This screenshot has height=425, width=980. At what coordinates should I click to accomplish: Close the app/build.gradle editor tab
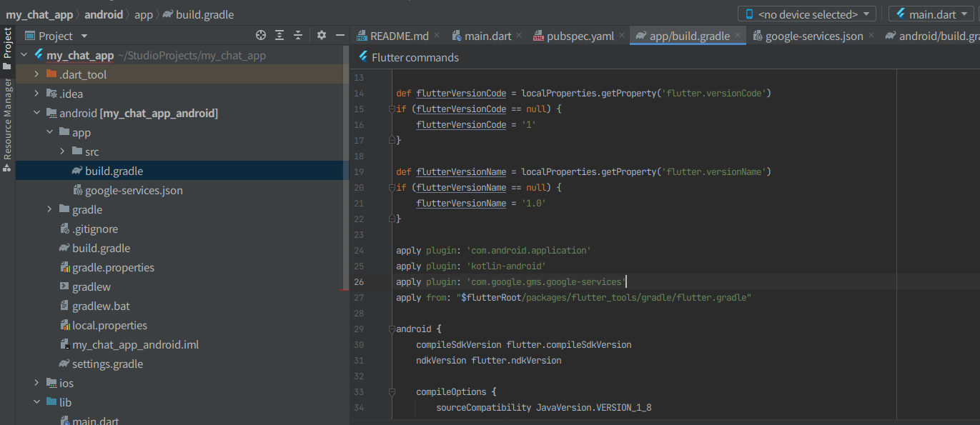pos(738,35)
